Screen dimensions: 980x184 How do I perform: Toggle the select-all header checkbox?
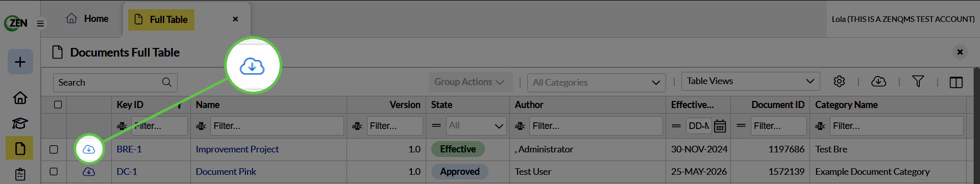coord(58,104)
